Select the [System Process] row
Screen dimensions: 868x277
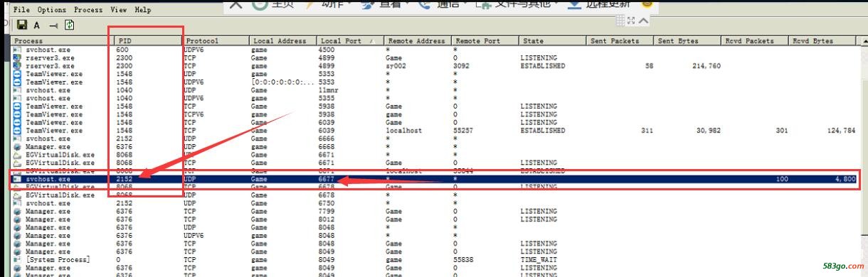(x=438, y=260)
